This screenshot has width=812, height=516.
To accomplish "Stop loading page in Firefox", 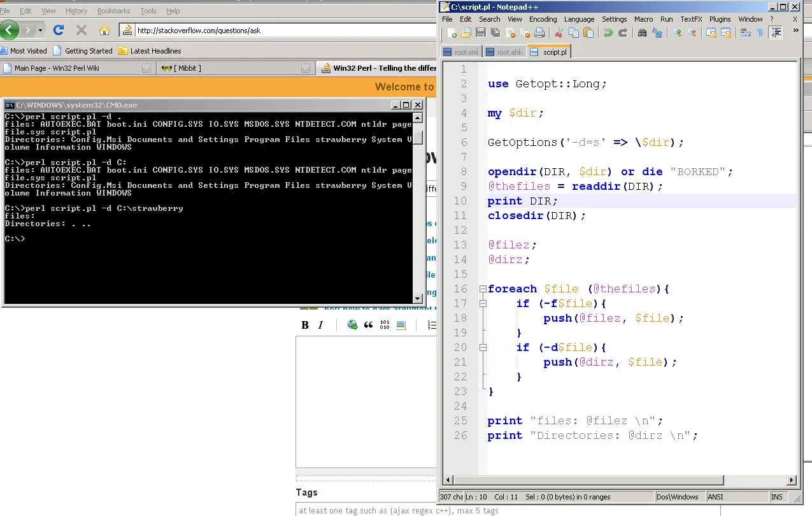I will 82,30.
